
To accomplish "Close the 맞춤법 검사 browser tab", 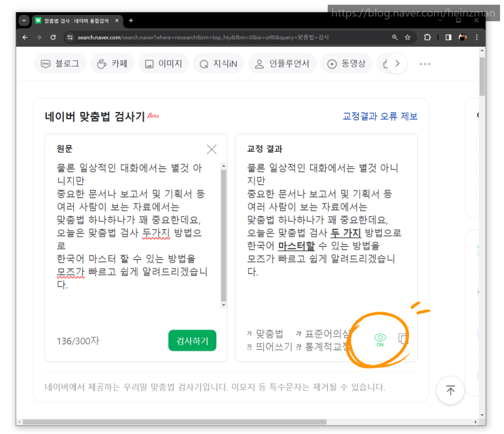I will (117, 20).
